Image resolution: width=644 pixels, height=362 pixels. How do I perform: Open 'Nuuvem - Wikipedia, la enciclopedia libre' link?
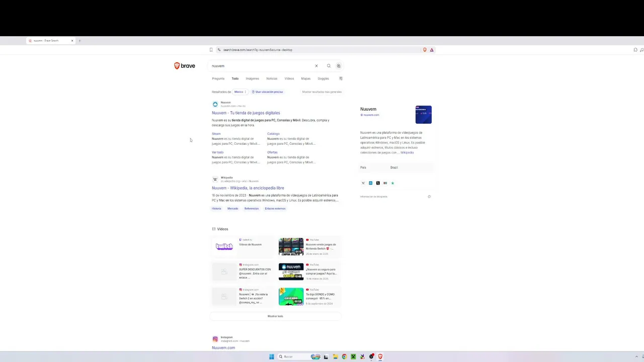click(248, 188)
